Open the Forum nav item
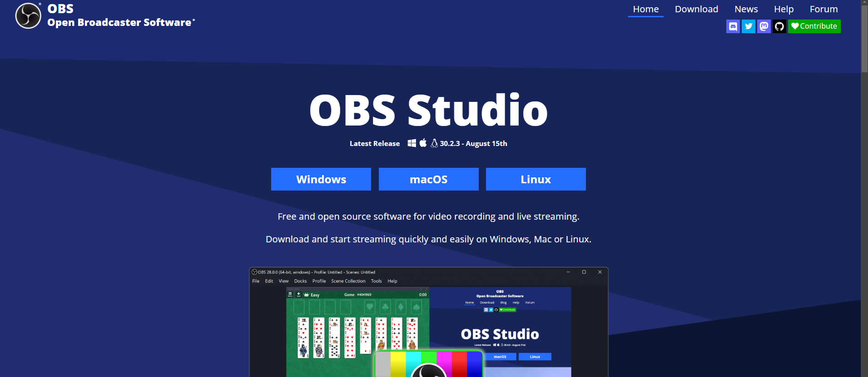This screenshot has height=377, width=868. [x=824, y=9]
